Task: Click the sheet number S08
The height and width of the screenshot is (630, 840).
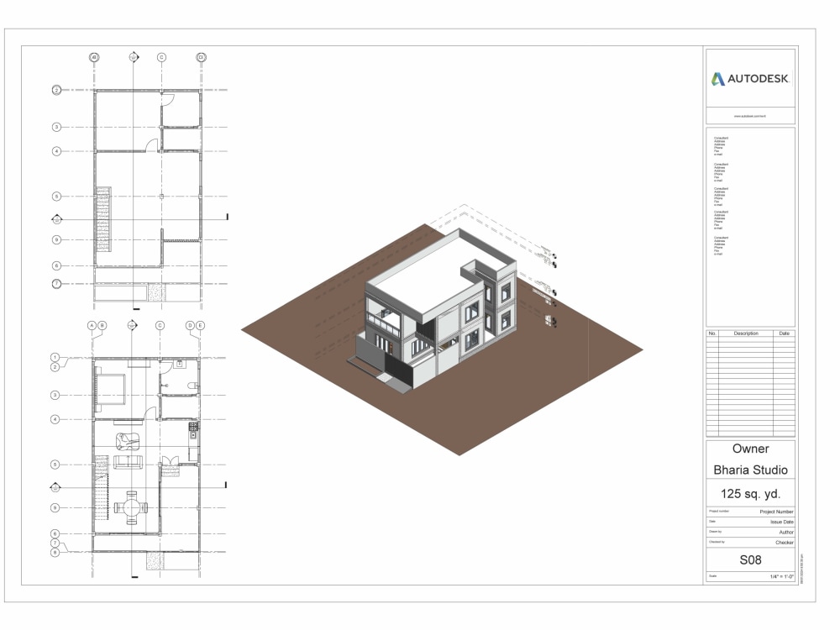Action: 749,559
